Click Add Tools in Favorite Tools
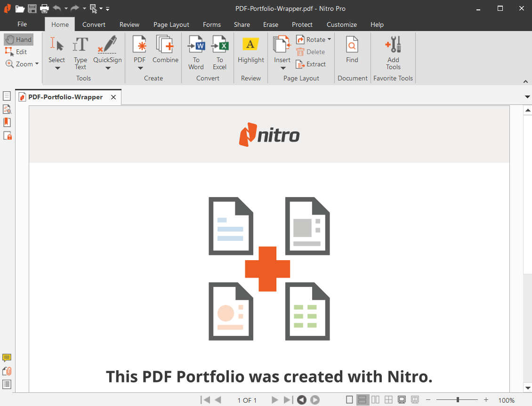The image size is (532, 406). (393, 53)
